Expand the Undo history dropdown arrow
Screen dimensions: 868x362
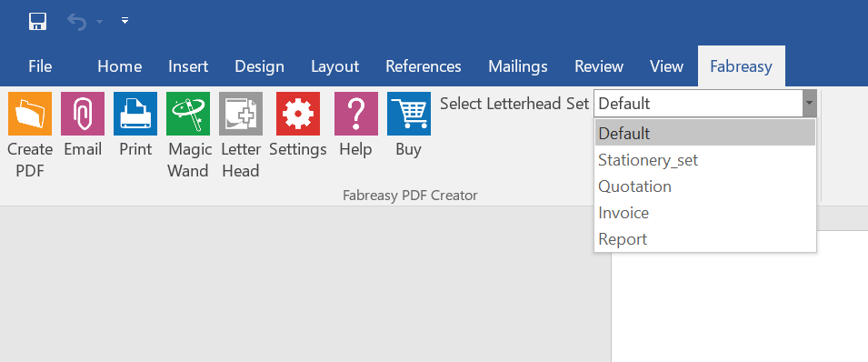[99, 22]
